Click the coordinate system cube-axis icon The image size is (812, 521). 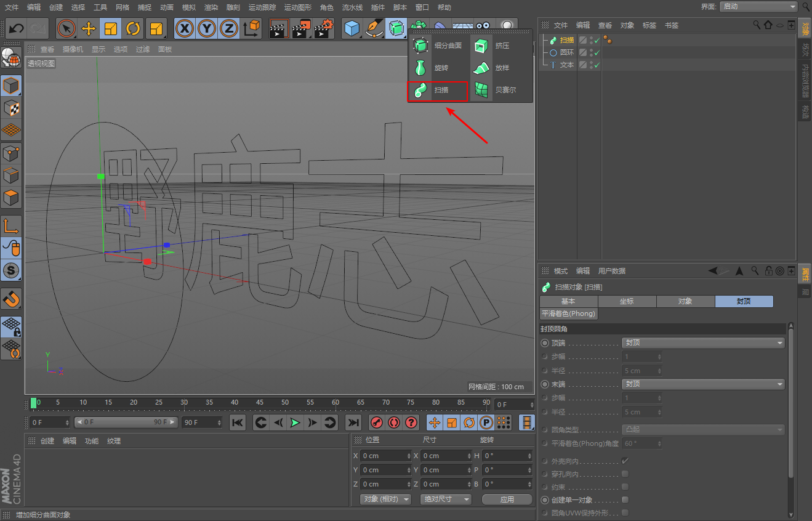point(252,28)
